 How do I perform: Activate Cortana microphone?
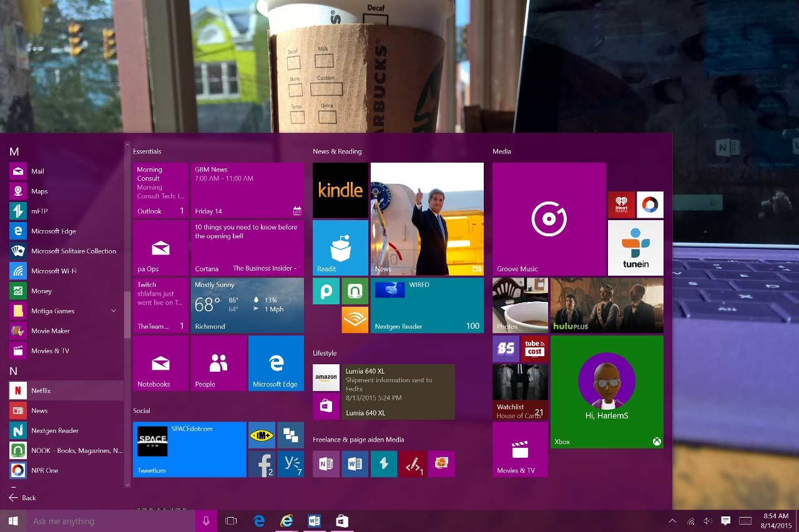[x=206, y=521]
